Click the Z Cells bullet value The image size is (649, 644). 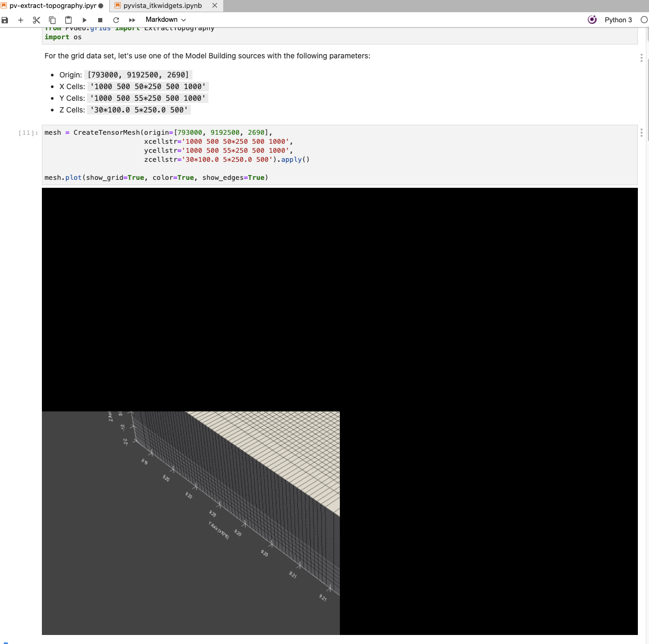(139, 110)
